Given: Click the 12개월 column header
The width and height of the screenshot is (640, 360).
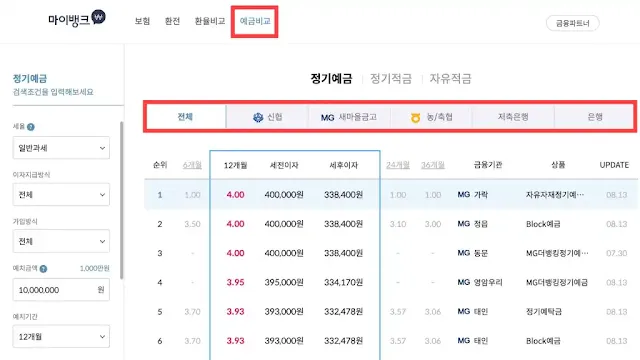Looking at the screenshot, I should pos(236,165).
